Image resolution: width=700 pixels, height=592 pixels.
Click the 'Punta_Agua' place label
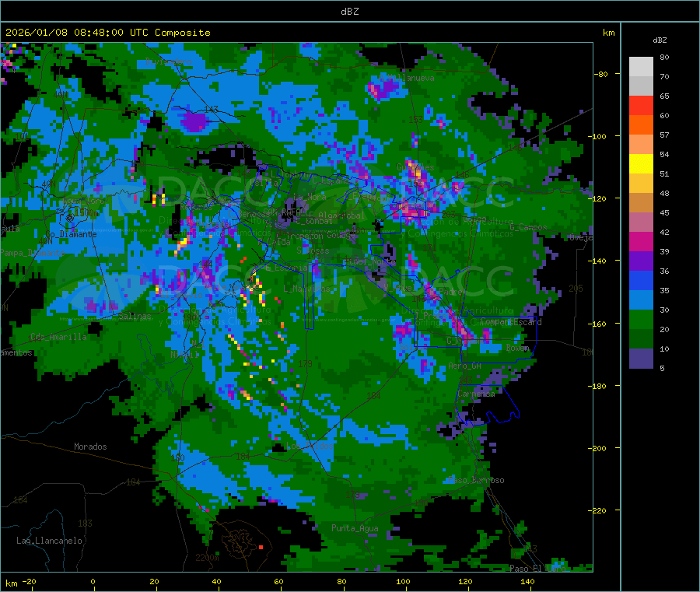pyautogui.click(x=355, y=528)
